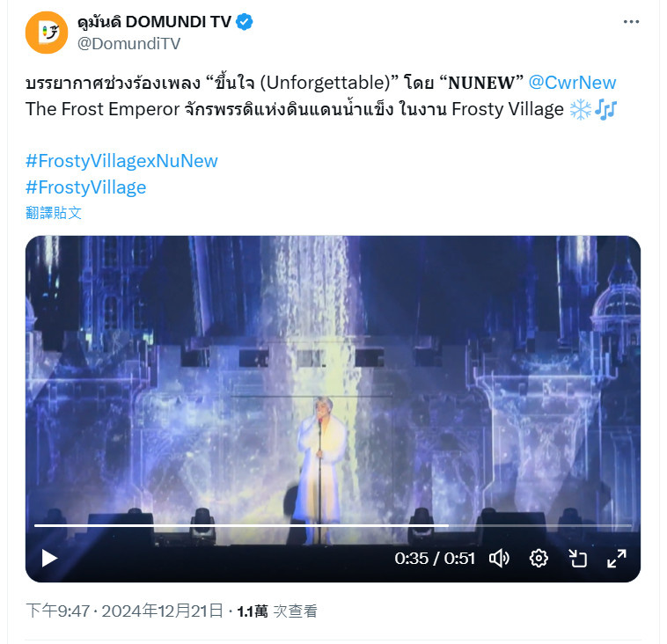
Task: Toggle picture-in-picture mode icon
Action: tap(577, 558)
